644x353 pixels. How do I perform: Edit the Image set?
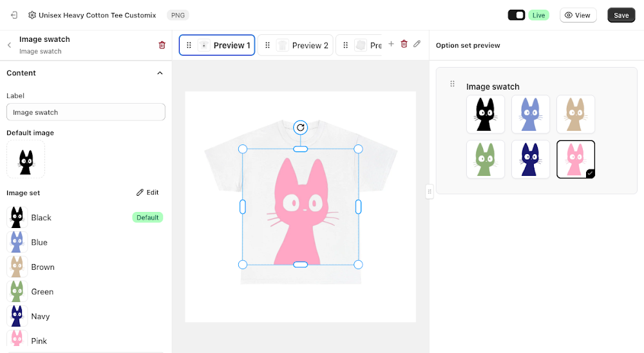click(x=147, y=193)
